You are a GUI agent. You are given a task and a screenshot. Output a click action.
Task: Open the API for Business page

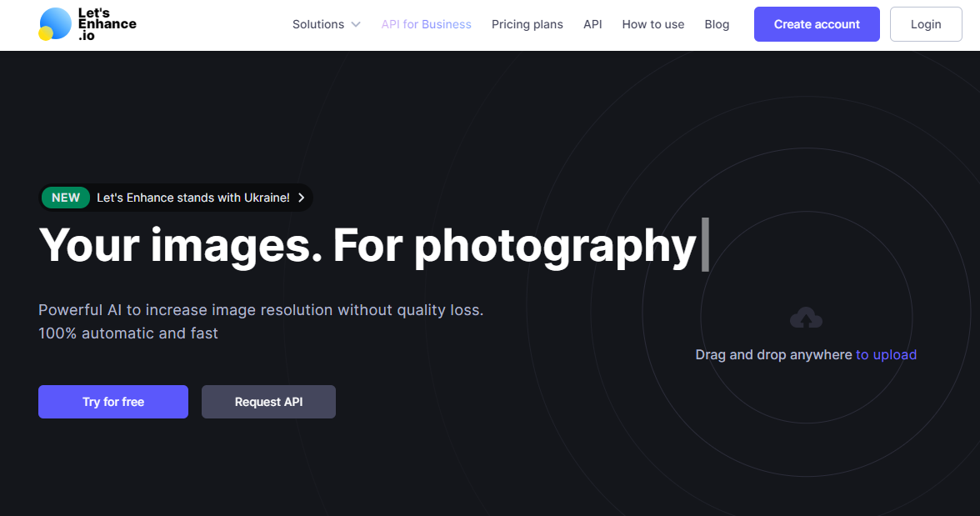[x=427, y=24]
